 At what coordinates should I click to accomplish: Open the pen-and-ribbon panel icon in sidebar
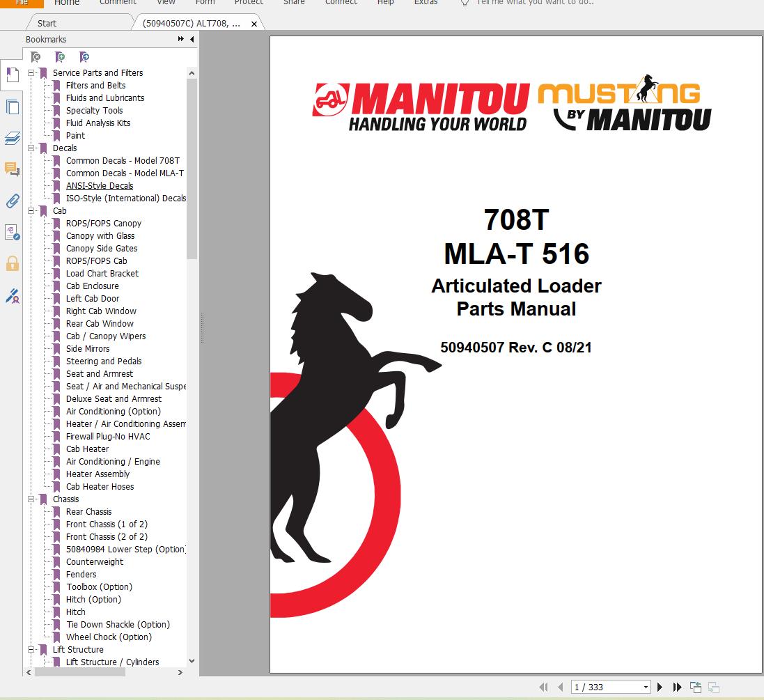coord(12,295)
